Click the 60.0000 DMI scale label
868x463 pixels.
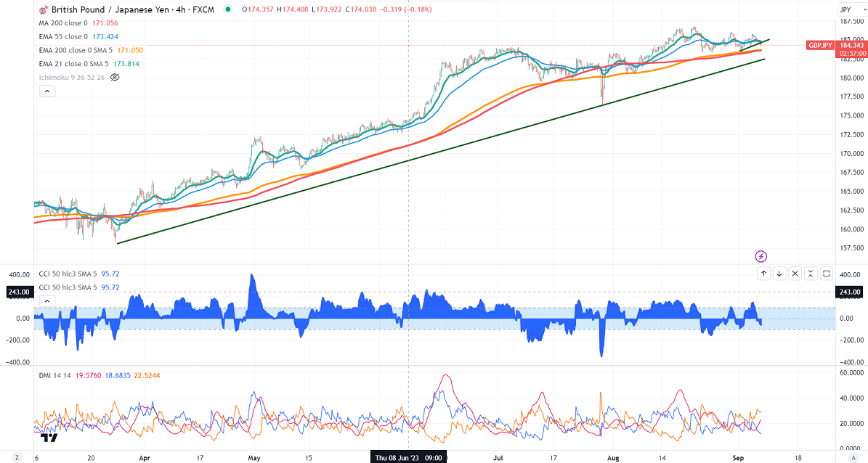point(852,374)
